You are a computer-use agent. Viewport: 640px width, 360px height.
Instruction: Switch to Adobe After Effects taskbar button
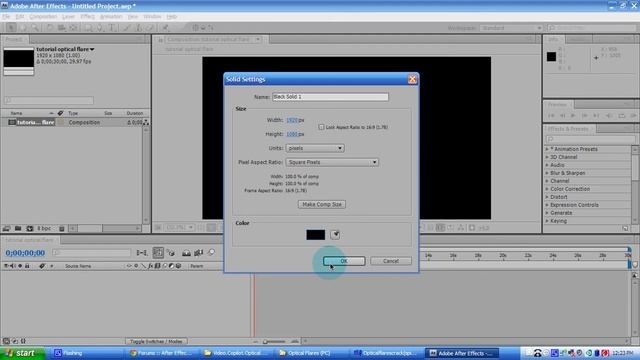[462, 353]
